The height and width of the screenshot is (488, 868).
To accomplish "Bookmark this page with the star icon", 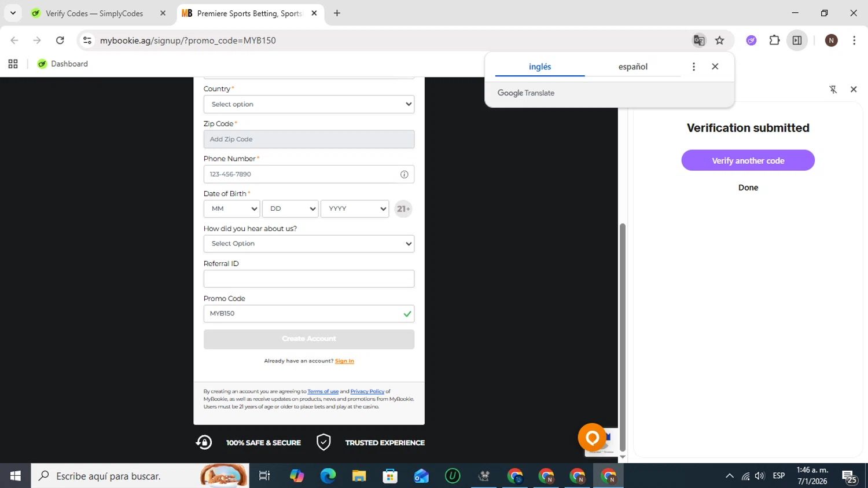I will 720,41.
